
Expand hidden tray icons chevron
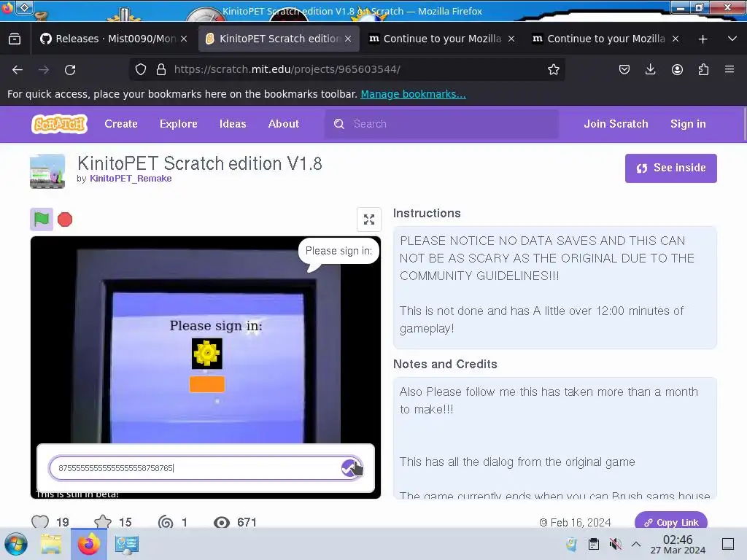coord(636,544)
